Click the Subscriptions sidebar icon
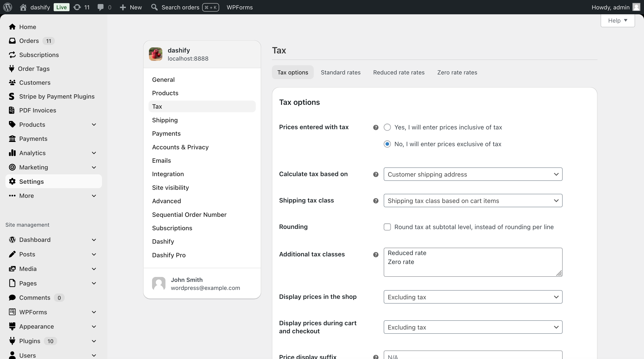Image resolution: width=644 pixels, height=359 pixels. (x=12, y=55)
